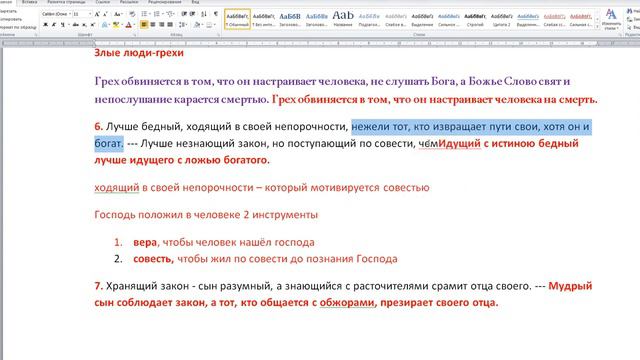Open the Изменить стили menu
Image resolution: width=640 pixels, height=360 pixels.
(611, 19)
